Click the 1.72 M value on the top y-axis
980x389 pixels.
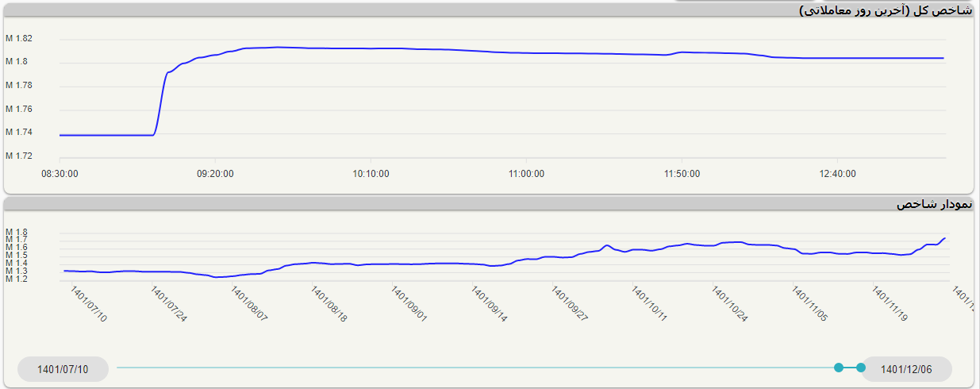(18, 156)
